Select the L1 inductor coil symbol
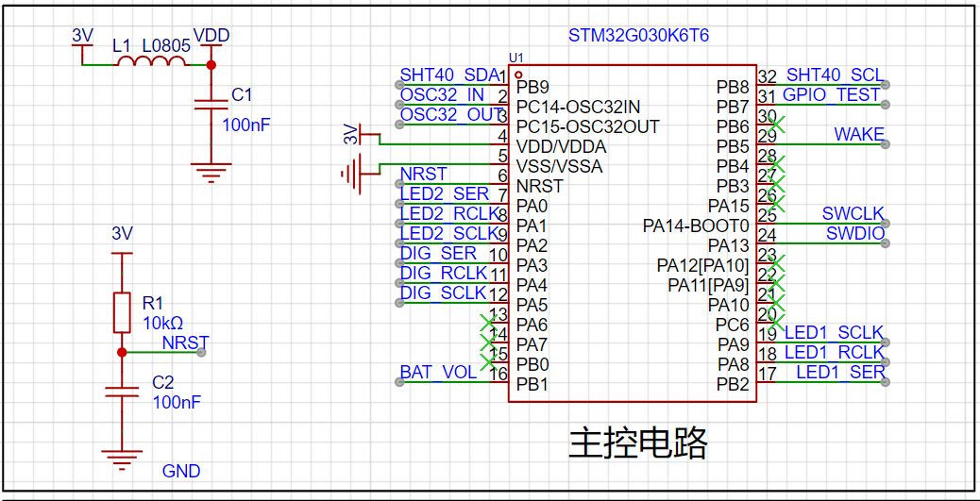 point(152,60)
